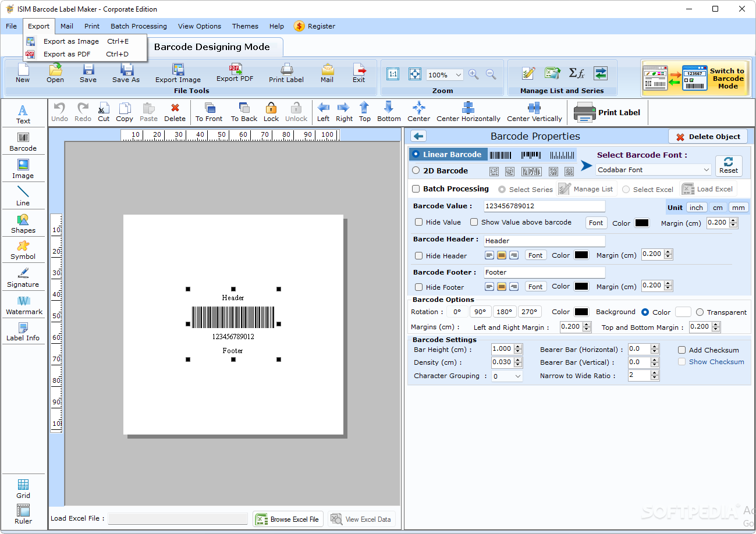The width and height of the screenshot is (756, 534).
Task: Click Center Horizontally alignment icon
Action: [468, 112]
